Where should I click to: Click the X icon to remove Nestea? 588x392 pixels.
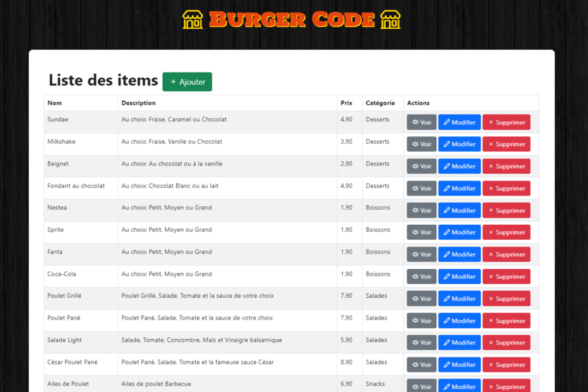(x=491, y=211)
